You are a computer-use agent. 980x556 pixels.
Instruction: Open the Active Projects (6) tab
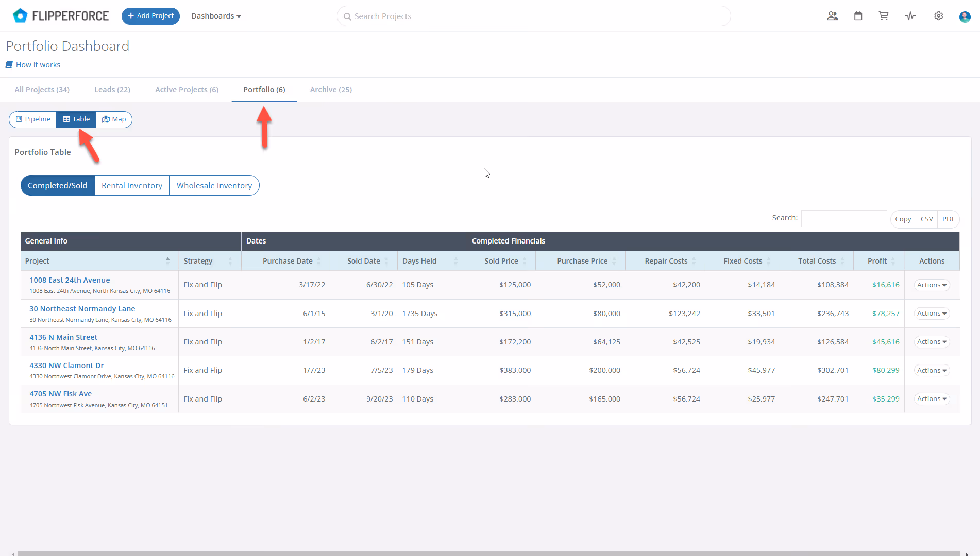pyautogui.click(x=187, y=90)
